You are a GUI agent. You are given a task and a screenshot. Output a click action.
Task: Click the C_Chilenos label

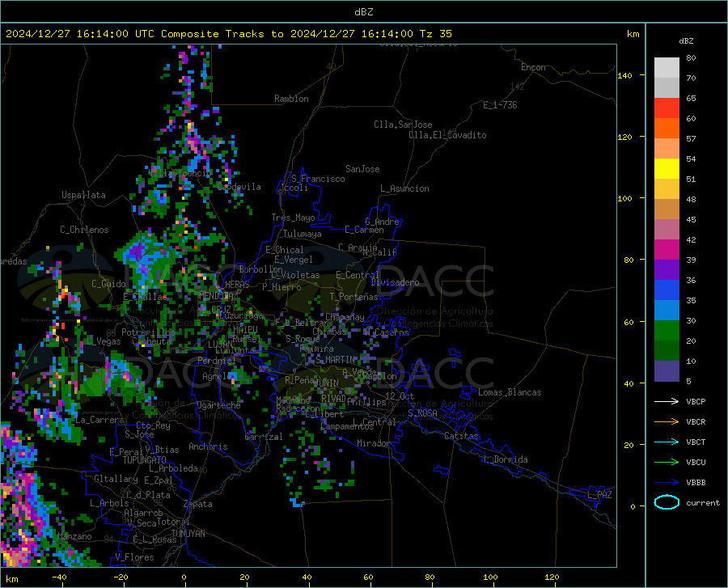84,230
